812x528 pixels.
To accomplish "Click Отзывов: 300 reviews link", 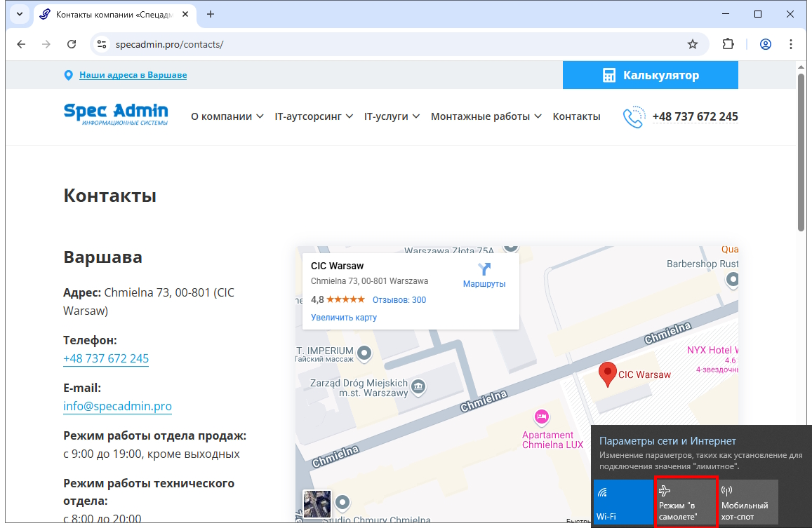I will (x=399, y=299).
